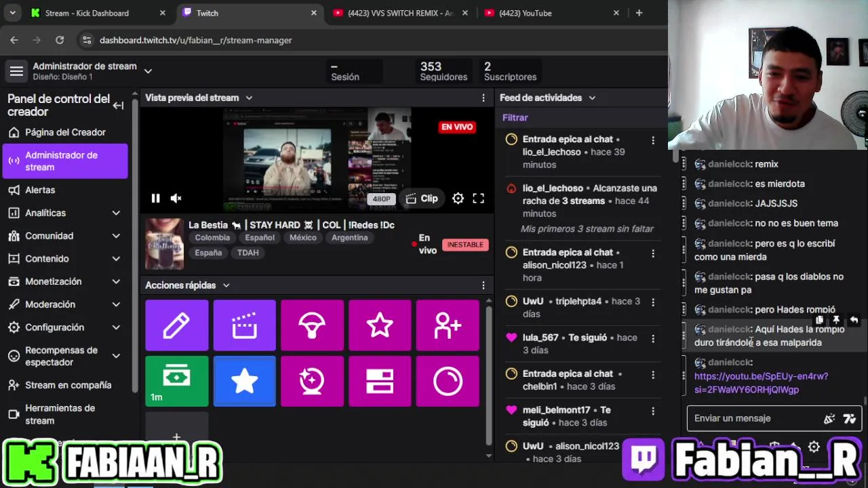
Task: Open options for alison_nicol123 chat entry
Action: click(x=653, y=253)
